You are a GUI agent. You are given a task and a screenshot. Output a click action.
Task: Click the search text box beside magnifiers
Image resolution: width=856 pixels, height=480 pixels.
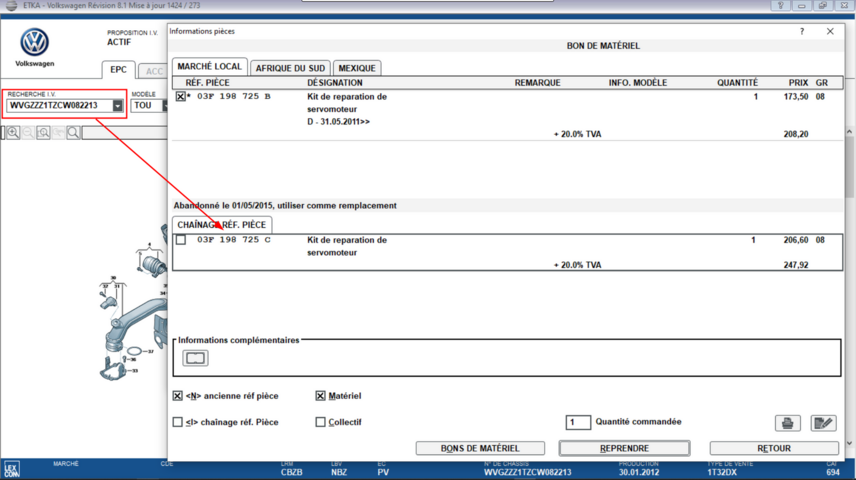(124, 133)
